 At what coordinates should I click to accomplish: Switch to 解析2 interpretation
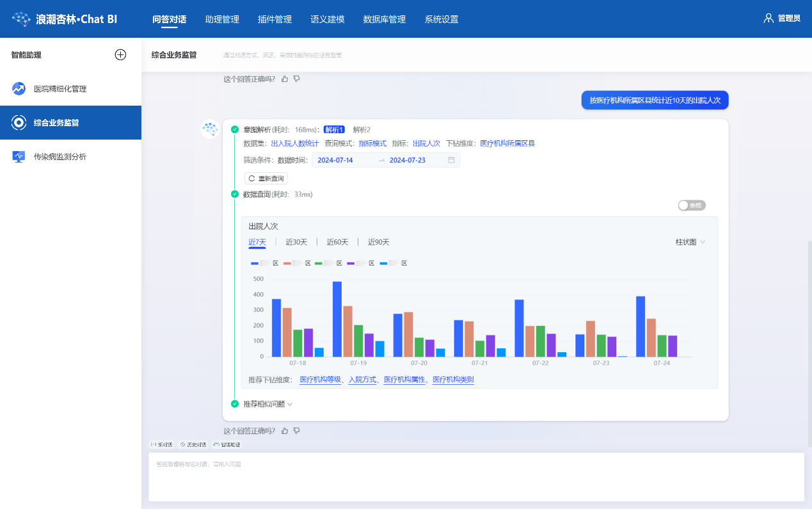tap(362, 130)
